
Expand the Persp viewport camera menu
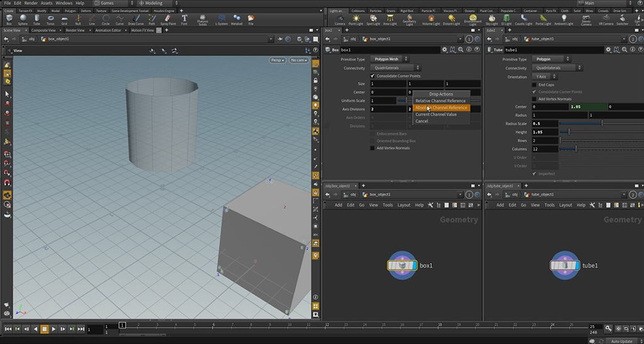point(277,60)
